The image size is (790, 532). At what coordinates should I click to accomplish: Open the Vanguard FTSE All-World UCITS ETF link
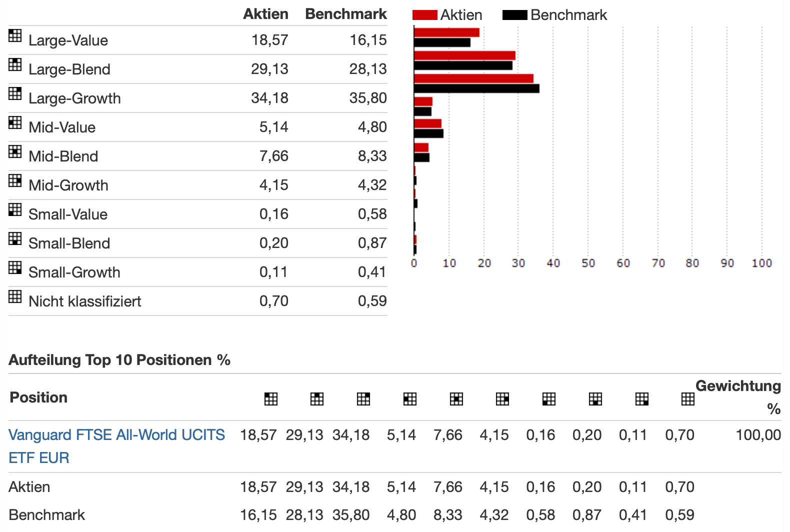point(116,435)
